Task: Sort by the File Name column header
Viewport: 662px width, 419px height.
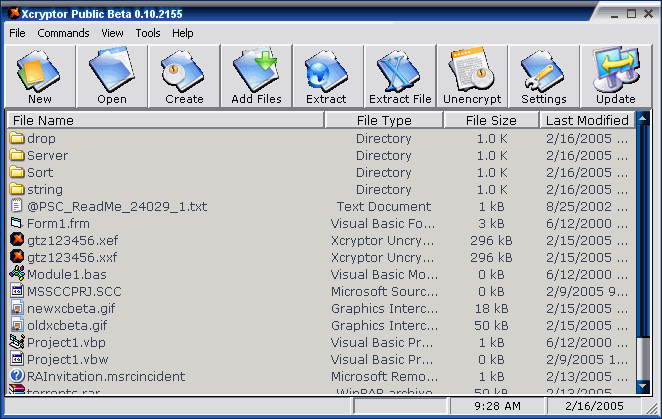Action: 166,120
